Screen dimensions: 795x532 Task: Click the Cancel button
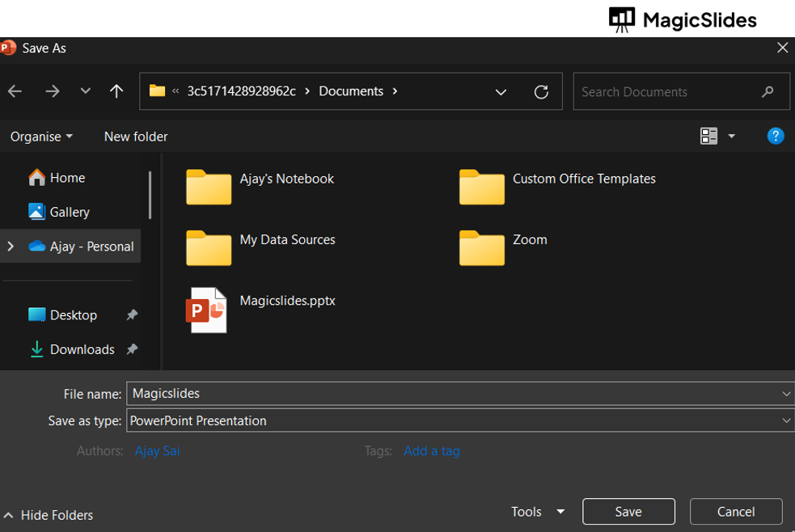[735, 512]
